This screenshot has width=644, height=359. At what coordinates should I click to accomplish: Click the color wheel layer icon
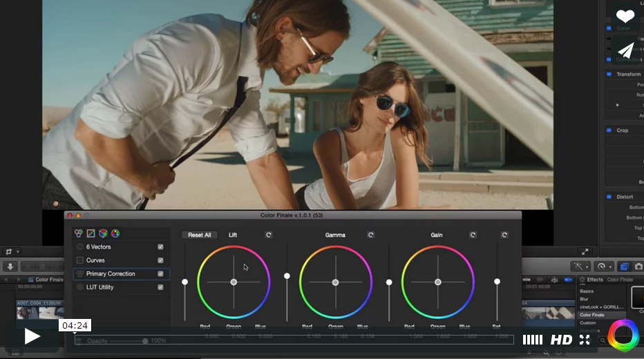(115, 233)
